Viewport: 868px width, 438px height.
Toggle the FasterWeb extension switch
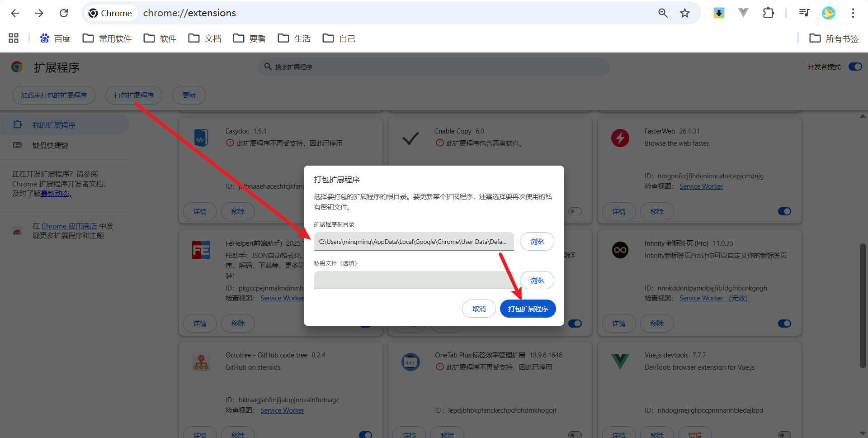pyautogui.click(x=784, y=211)
